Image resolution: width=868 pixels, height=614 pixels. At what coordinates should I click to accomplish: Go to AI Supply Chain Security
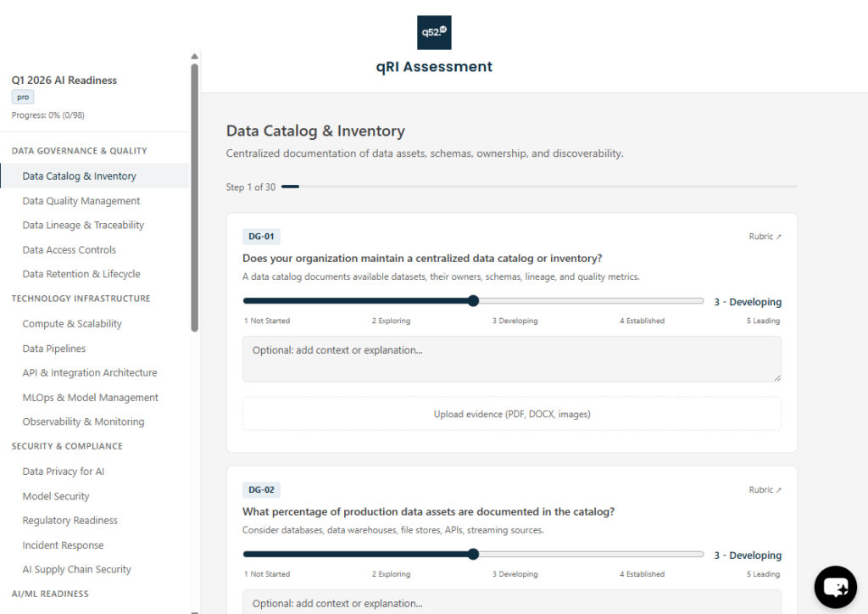tap(76, 570)
